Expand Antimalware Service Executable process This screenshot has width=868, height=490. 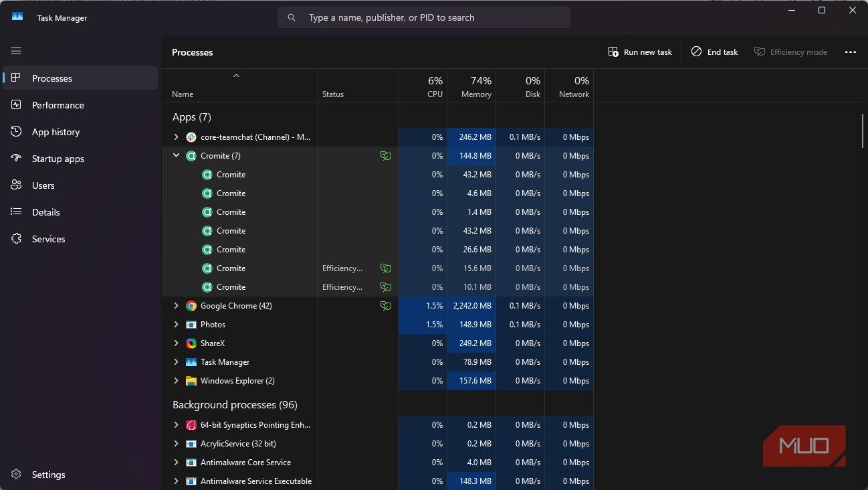[x=177, y=481]
